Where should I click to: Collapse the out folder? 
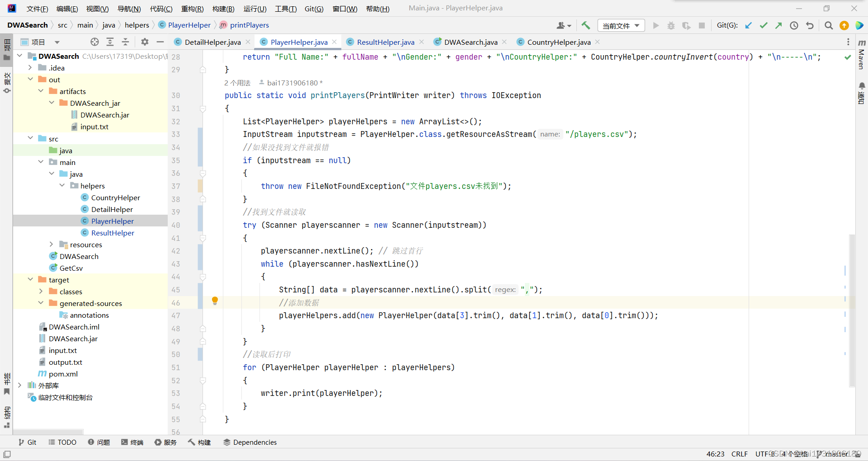pyautogui.click(x=30, y=79)
